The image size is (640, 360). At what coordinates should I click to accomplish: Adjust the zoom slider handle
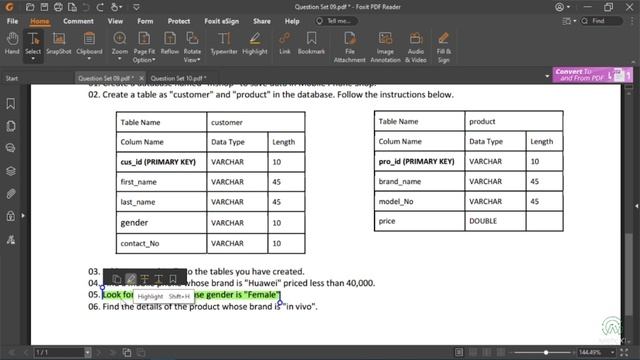coord(546,352)
